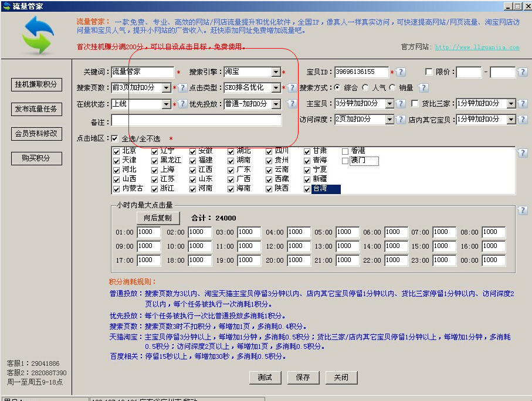The height and width of the screenshot is (401, 532).
Task: Click help icon beside 货比三家 dropdown
Action: [x=523, y=103]
